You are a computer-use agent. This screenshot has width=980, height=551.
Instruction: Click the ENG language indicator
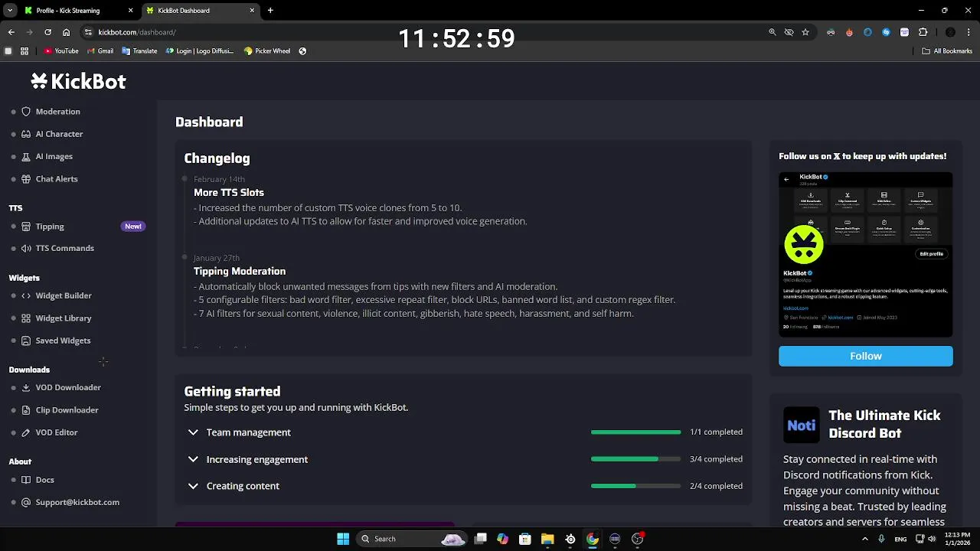click(900, 539)
